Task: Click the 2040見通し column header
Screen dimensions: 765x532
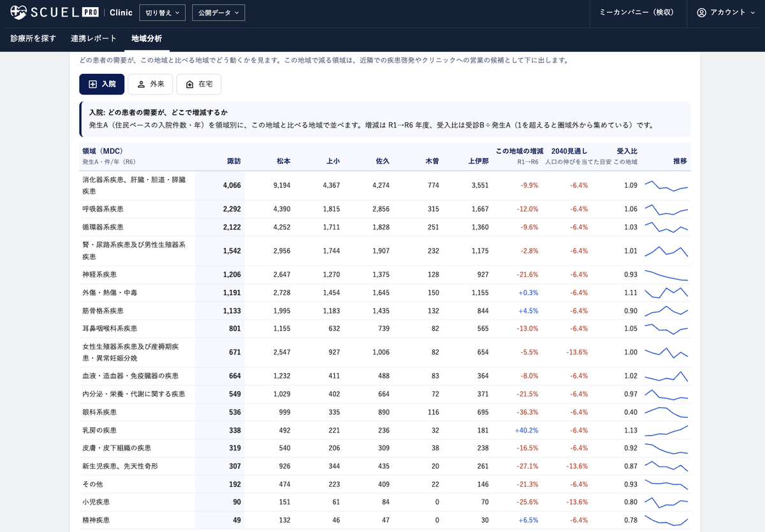Action: pyautogui.click(x=569, y=151)
